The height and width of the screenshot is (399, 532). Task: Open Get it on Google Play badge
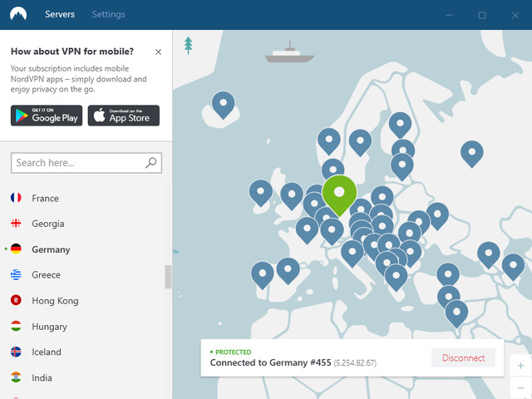pos(47,116)
